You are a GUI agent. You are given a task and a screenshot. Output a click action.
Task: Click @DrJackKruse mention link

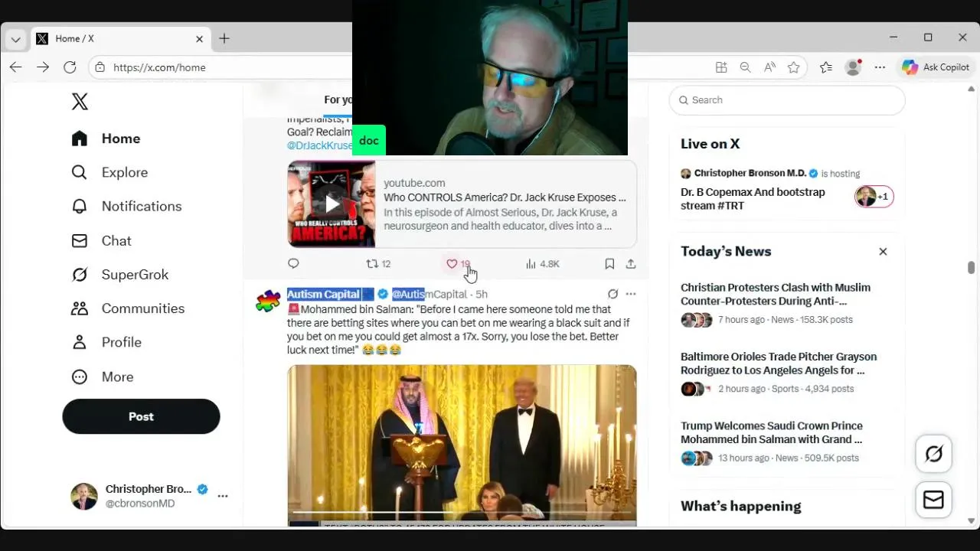click(x=320, y=145)
